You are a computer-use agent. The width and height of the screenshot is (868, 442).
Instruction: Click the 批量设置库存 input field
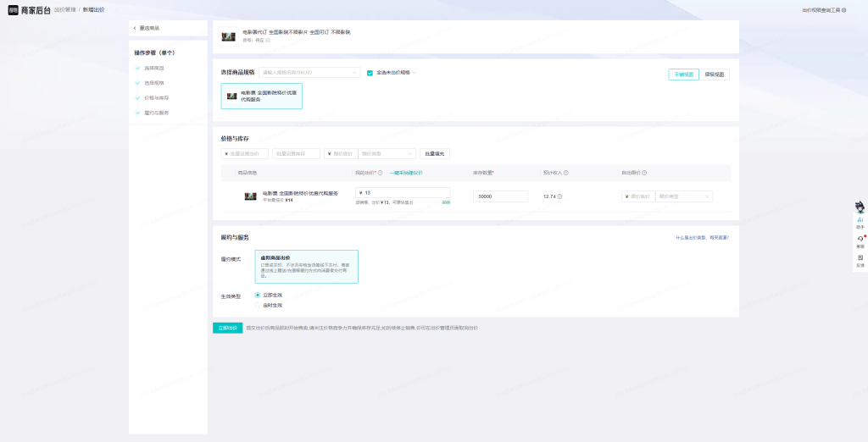pos(296,154)
